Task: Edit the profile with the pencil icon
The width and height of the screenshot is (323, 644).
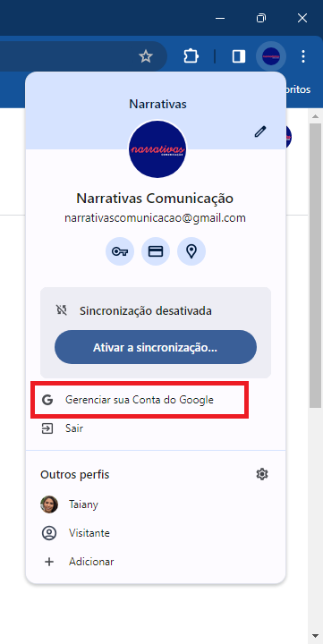Action: (x=260, y=131)
